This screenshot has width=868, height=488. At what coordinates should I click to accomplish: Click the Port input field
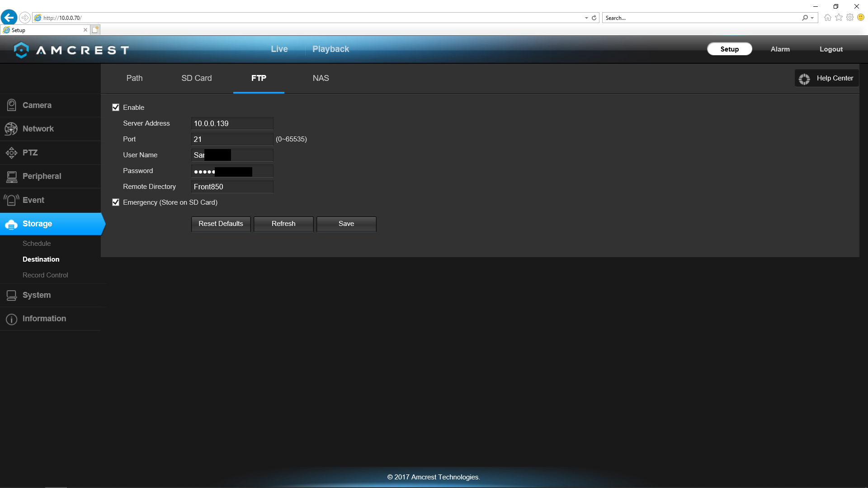[x=232, y=140]
